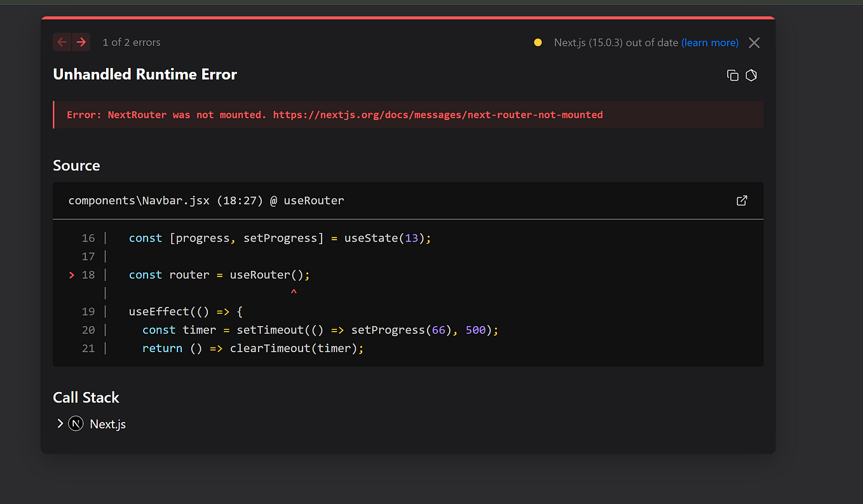
Task: Click the red error marker beside line 18
Action: [71, 275]
